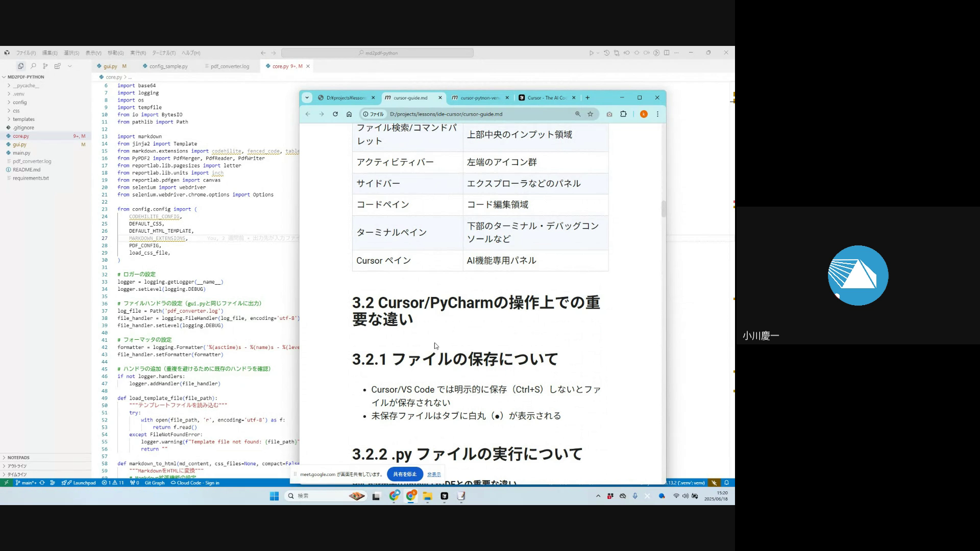Open the ターミナル(T) menu

(x=163, y=53)
